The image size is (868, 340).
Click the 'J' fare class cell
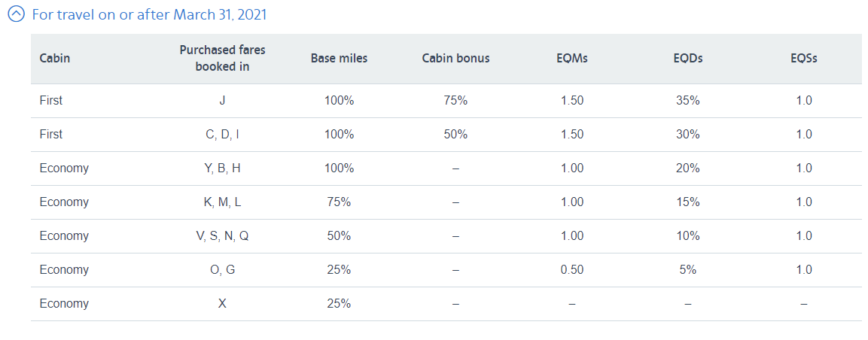click(222, 101)
